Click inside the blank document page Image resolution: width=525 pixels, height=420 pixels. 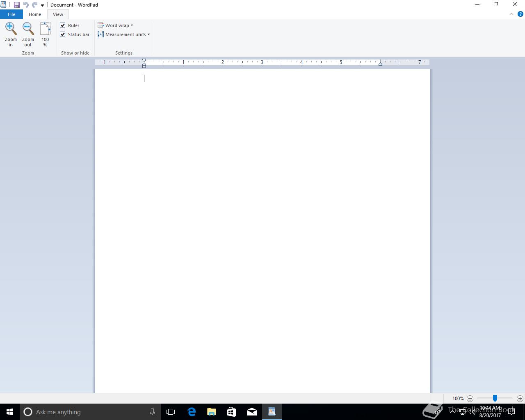(x=262, y=231)
